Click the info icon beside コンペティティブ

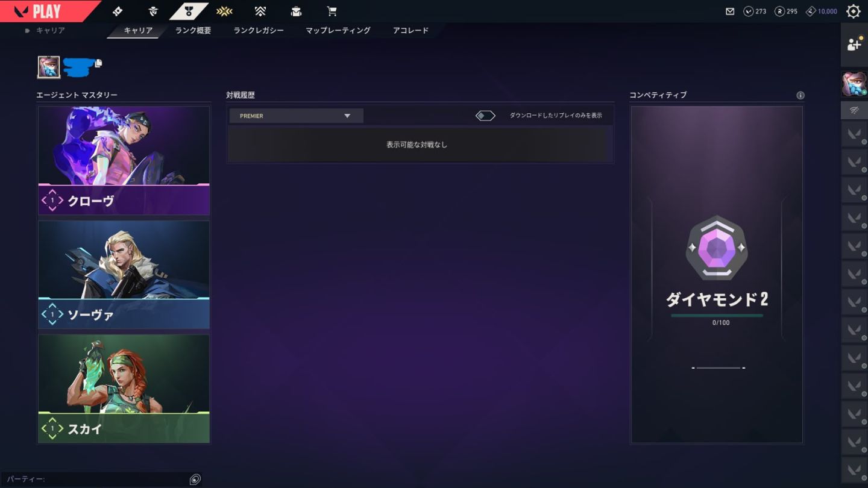(x=800, y=95)
